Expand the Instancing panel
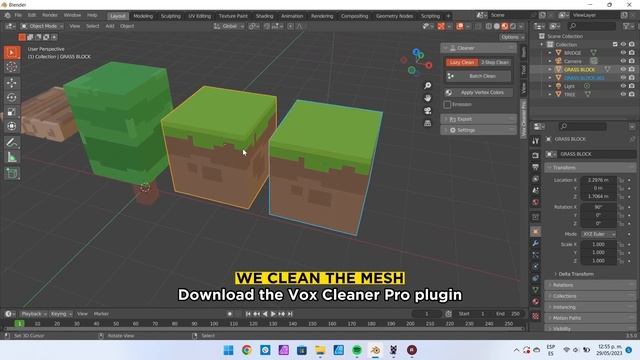 (590, 307)
